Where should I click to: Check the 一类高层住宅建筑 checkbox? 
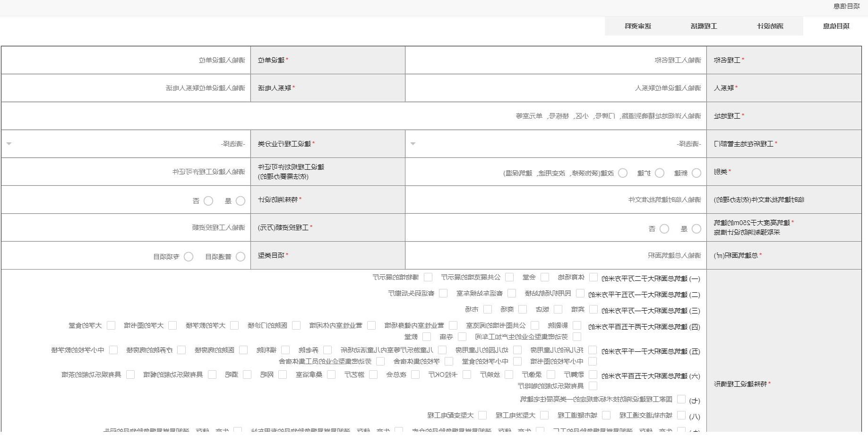click(681, 399)
